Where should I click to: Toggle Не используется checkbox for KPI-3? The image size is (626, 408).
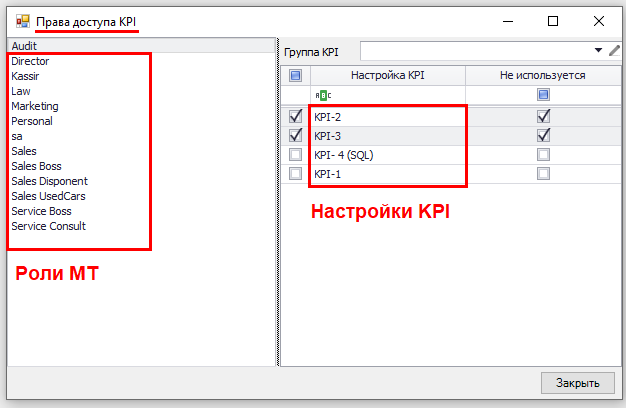(543, 135)
